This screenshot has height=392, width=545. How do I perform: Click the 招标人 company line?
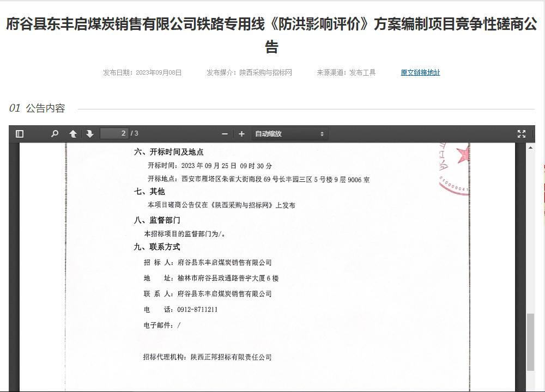coord(208,262)
